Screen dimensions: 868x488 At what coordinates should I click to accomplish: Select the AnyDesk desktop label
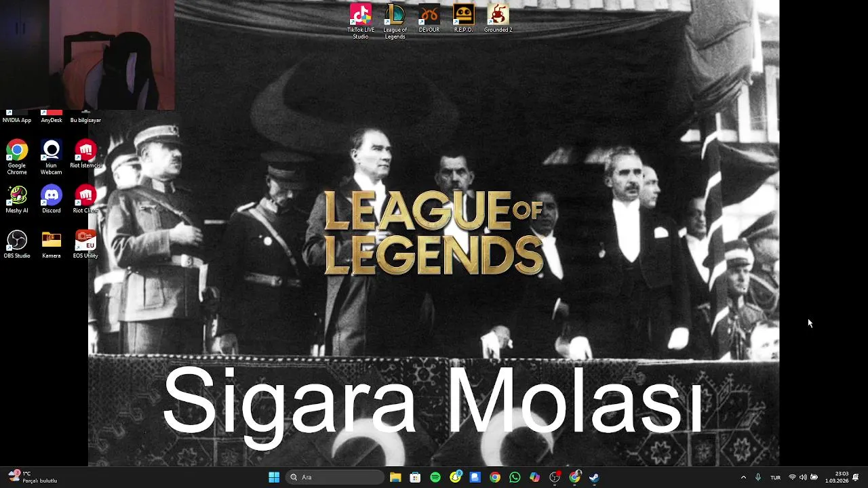[x=52, y=120]
